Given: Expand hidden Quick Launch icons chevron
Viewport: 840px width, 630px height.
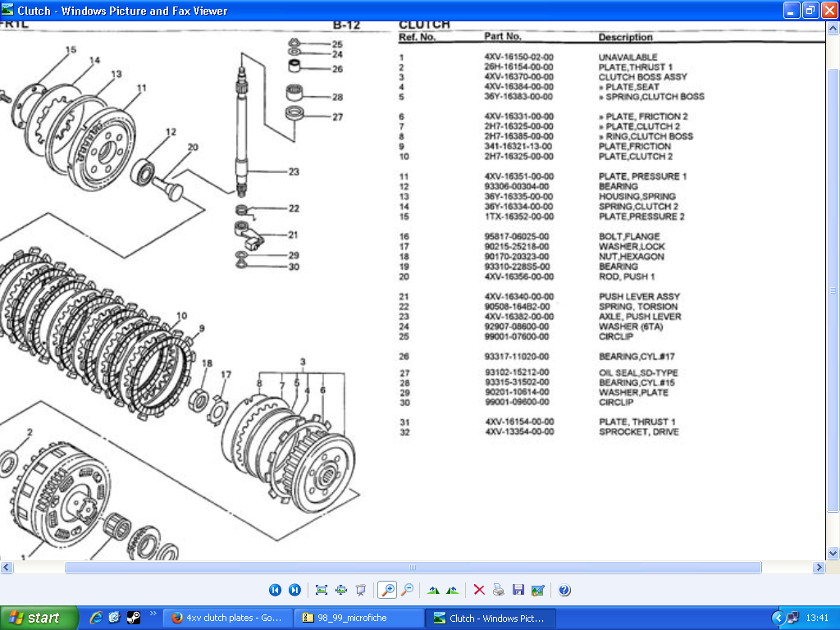Looking at the screenshot, I should 153,614.
